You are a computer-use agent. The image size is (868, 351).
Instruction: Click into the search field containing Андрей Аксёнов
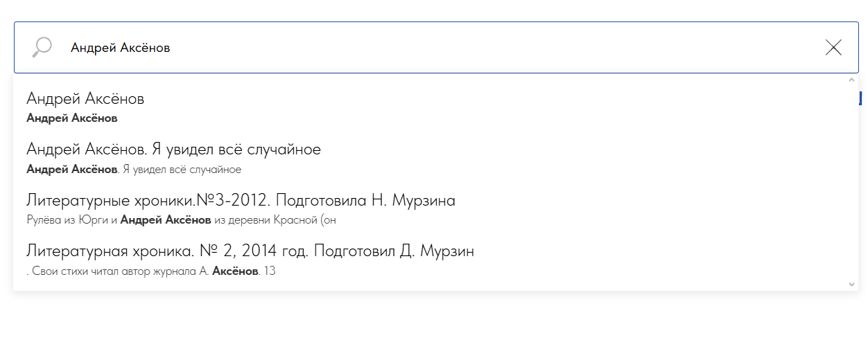pos(416,47)
